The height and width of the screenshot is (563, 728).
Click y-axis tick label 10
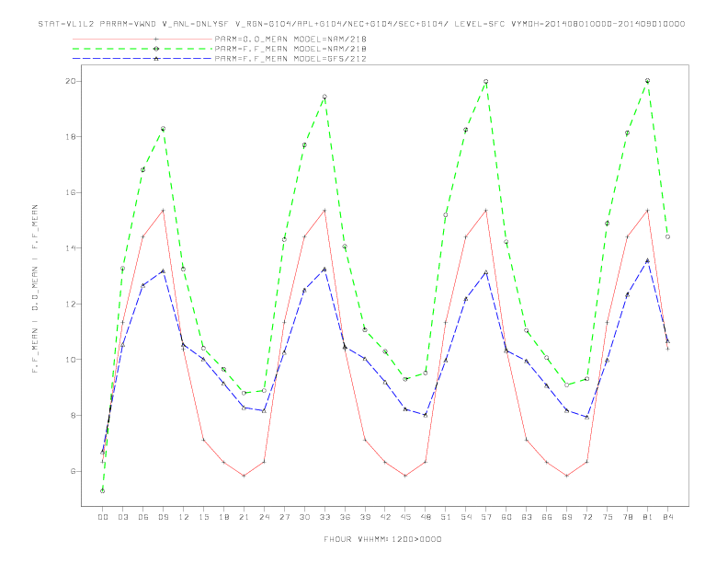click(71, 360)
